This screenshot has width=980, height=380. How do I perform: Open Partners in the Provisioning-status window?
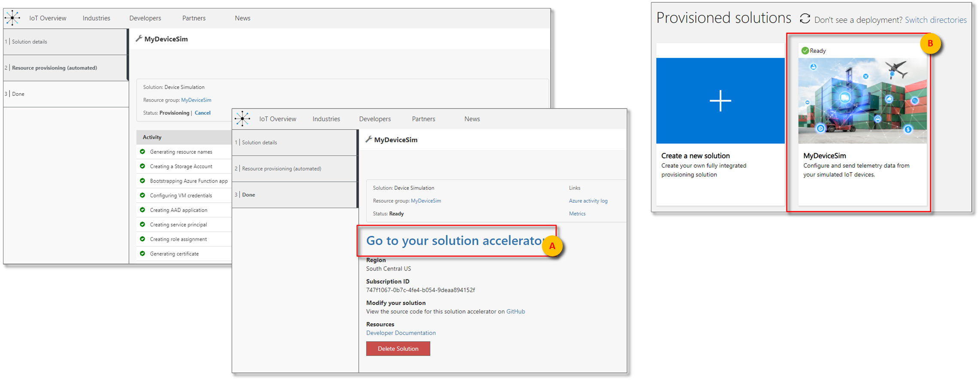coord(194,18)
